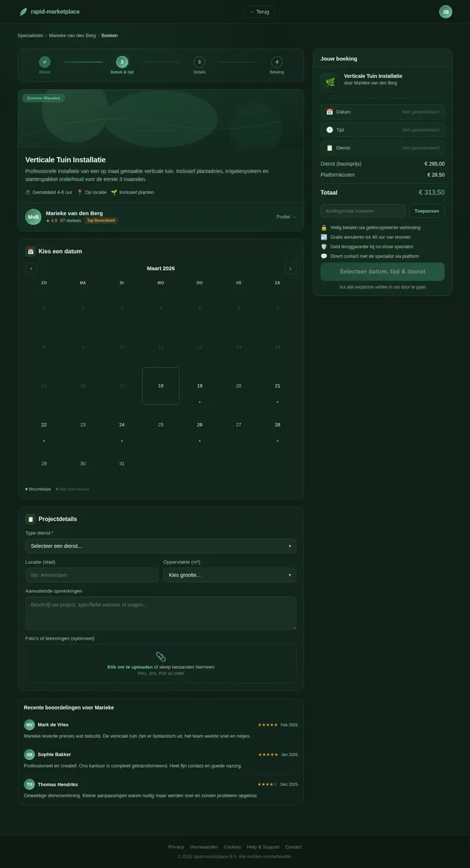Viewport: 470px width, 868px height.
Task: Go to next month in calendar
Action: point(290,269)
